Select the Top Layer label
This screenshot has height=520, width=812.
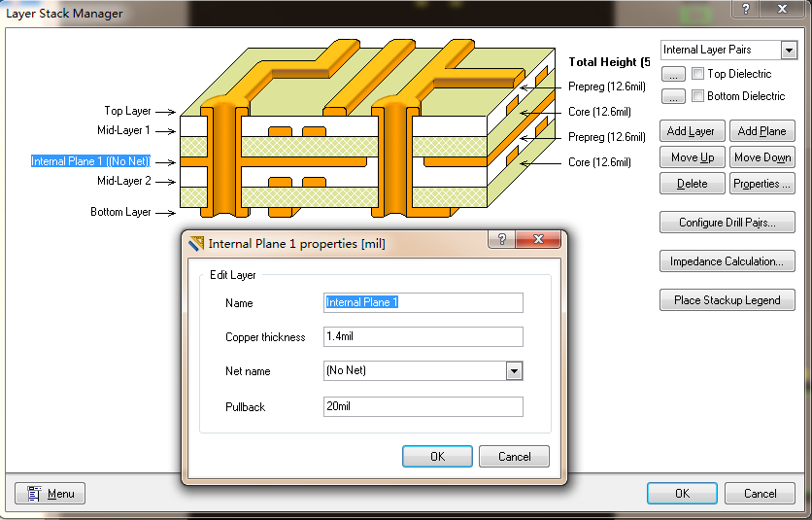coord(127,111)
